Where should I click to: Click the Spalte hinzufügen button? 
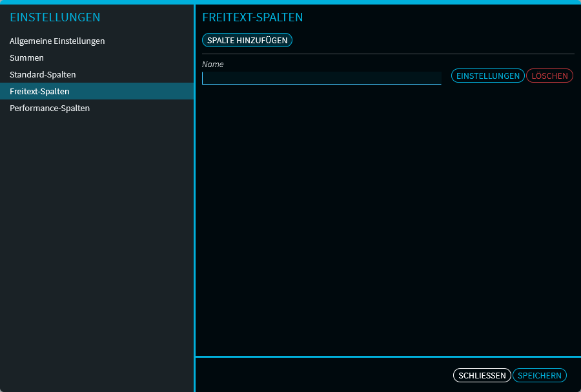[x=247, y=40]
